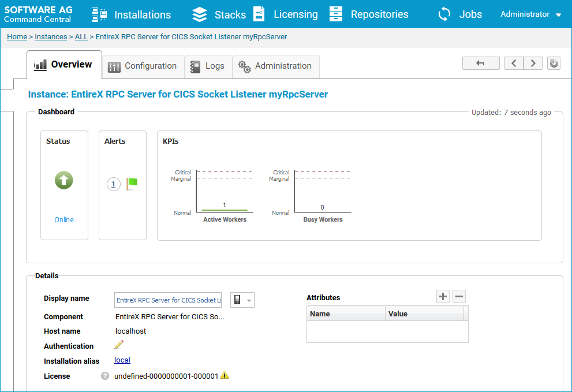Screen dimensions: 572x392
Task: Click the Configuration tab sliders icon
Action: (x=114, y=67)
